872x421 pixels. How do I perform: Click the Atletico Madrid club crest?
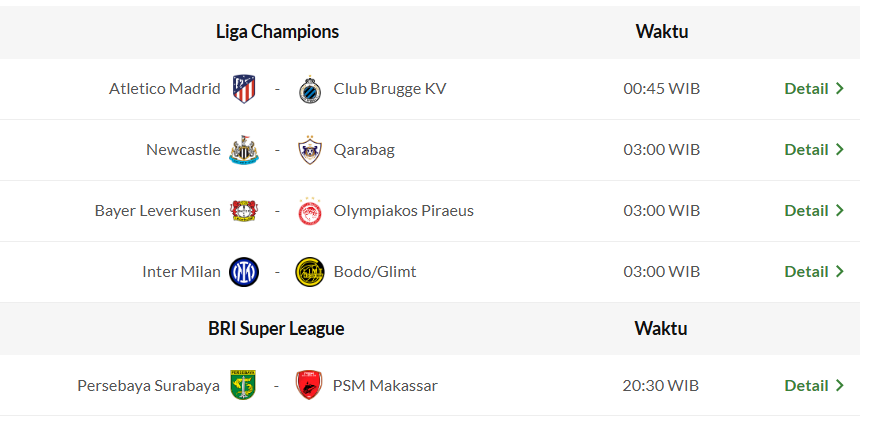pyautogui.click(x=244, y=89)
